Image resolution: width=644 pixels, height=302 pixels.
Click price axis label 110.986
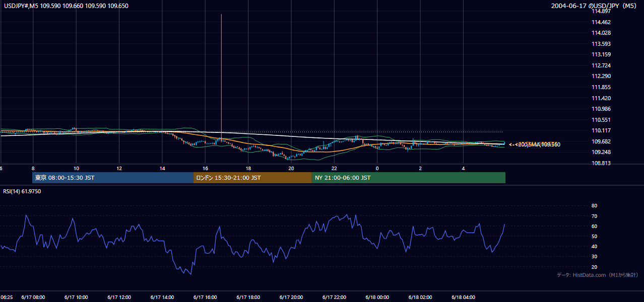[x=601, y=109]
